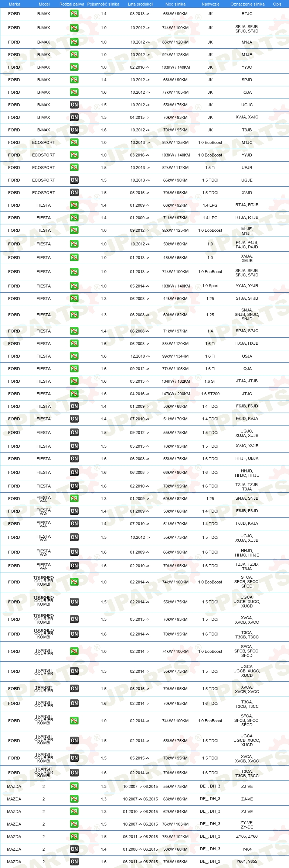The image size is (289, 868).
Task: Select the 48kW / 65KM power cell
Action: tap(176, 258)
